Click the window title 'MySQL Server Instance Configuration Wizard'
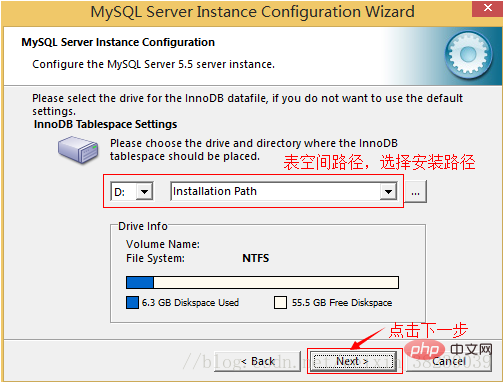 tap(252, 12)
